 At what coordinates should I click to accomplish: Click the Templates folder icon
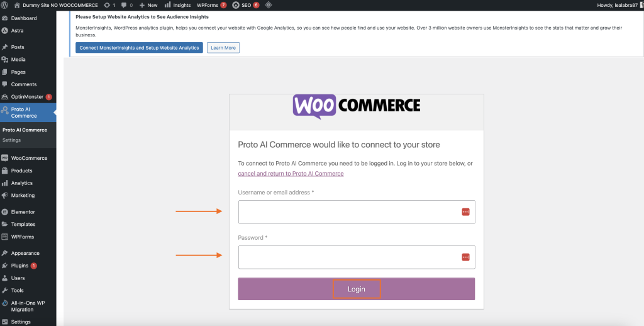click(x=4, y=224)
